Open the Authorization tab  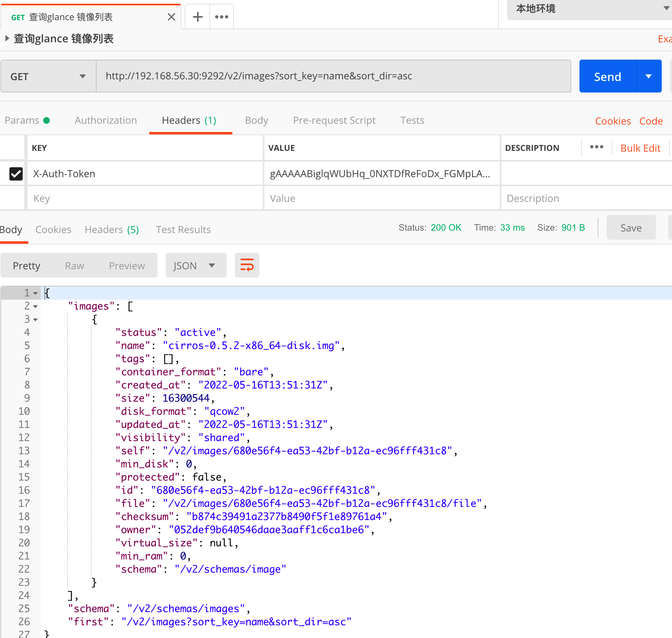pyautogui.click(x=106, y=120)
